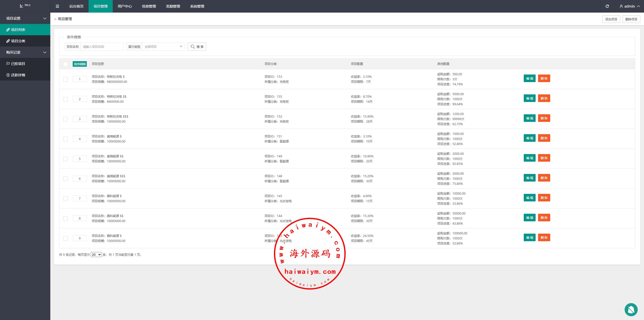Click the 添加项目 button
Viewport: 644px width, 320px height.
(611, 19)
